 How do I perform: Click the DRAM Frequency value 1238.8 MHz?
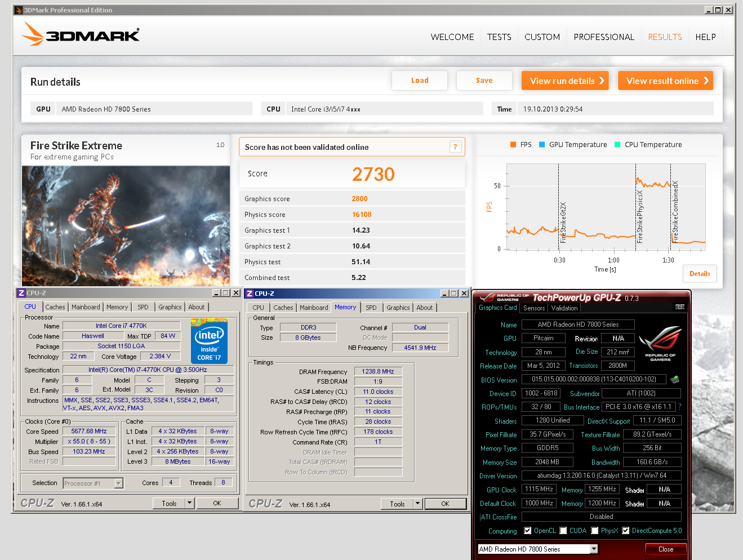pos(378,371)
